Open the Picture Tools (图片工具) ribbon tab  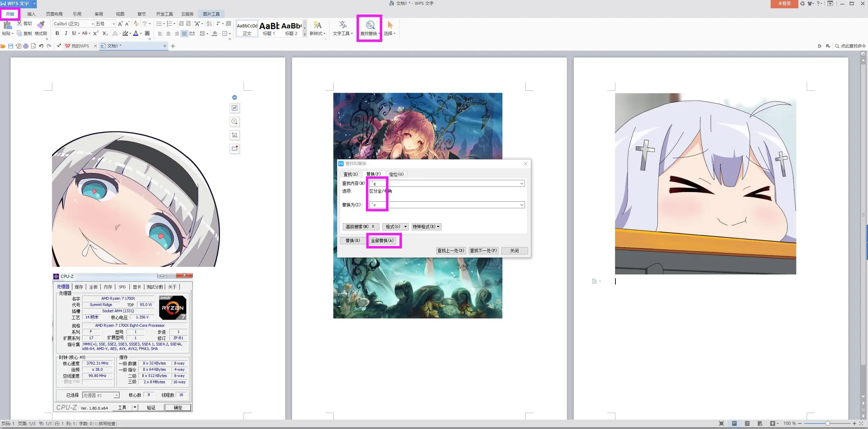pyautogui.click(x=211, y=14)
